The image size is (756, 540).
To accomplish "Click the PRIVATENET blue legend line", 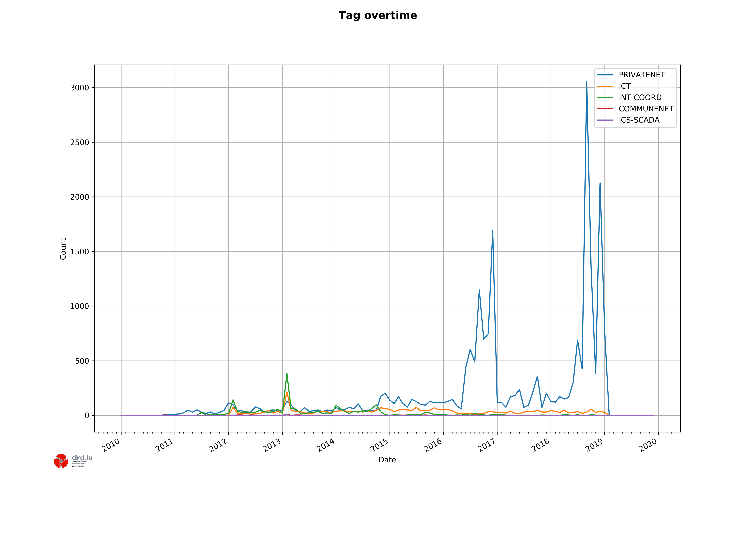I will coord(605,75).
